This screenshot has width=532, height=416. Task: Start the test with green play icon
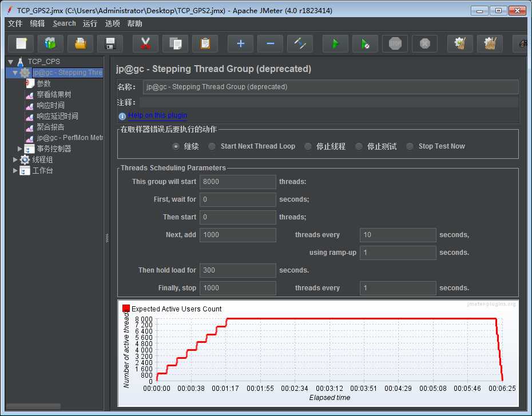click(x=336, y=43)
